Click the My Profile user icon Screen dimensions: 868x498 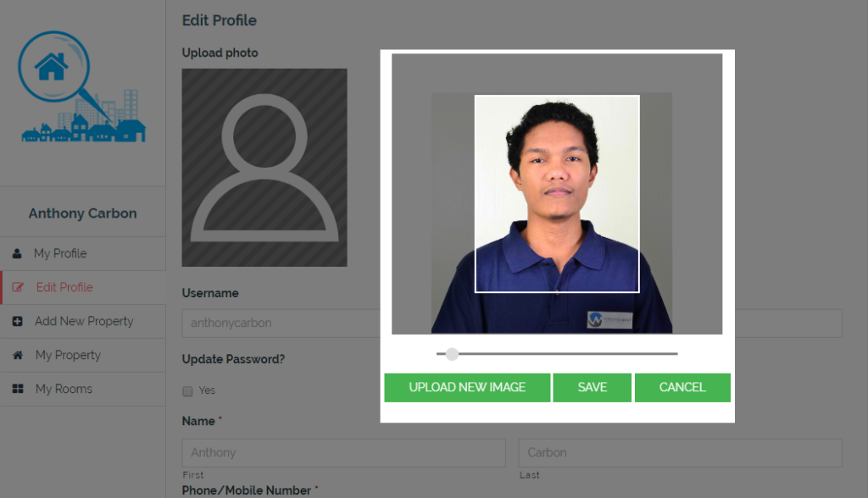(x=17, y=253)
